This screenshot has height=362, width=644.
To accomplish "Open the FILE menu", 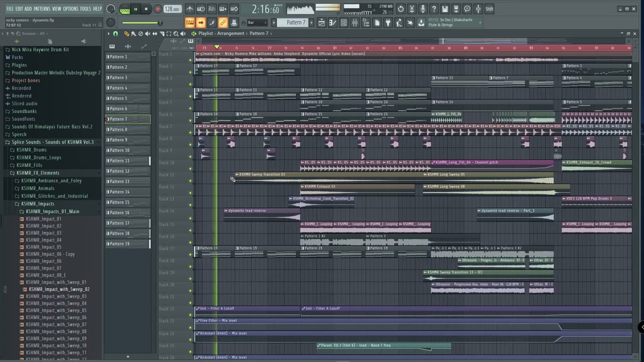I will click(x=10, y=9).
